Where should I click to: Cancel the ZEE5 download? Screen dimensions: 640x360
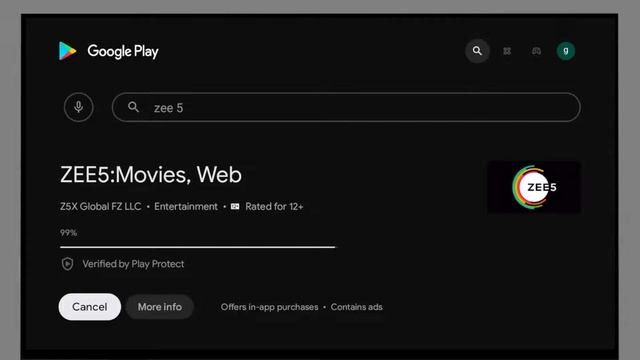coord(90,307)
